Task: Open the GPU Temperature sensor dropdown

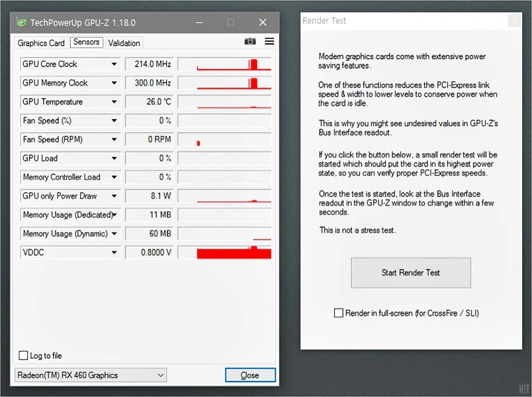Action: [x=114, y=102]
